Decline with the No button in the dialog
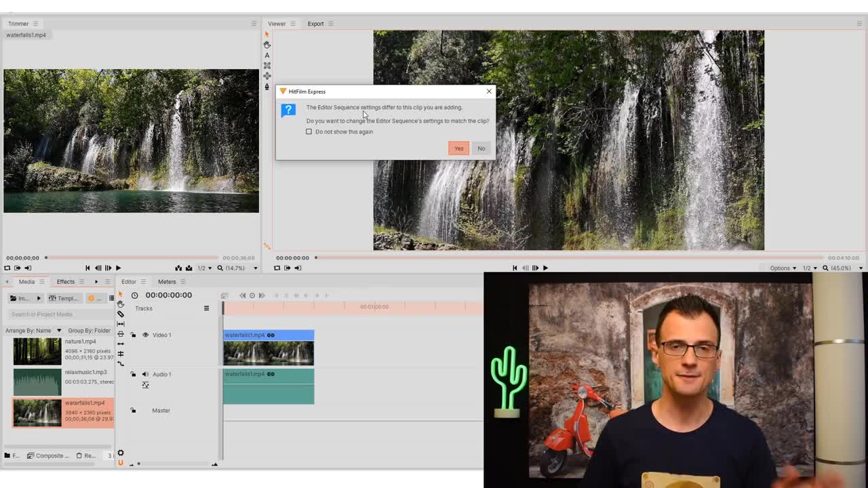Viewport: 868px width, 488px height. [x=481, y=148]
